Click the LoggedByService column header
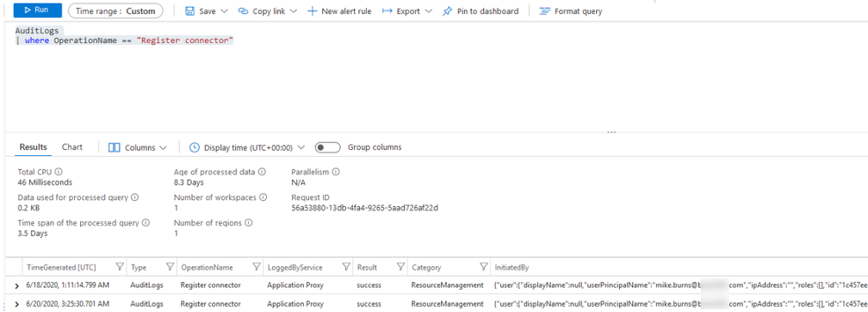The width and height of the screenshot is (868, 312). [x=294, y=268]
